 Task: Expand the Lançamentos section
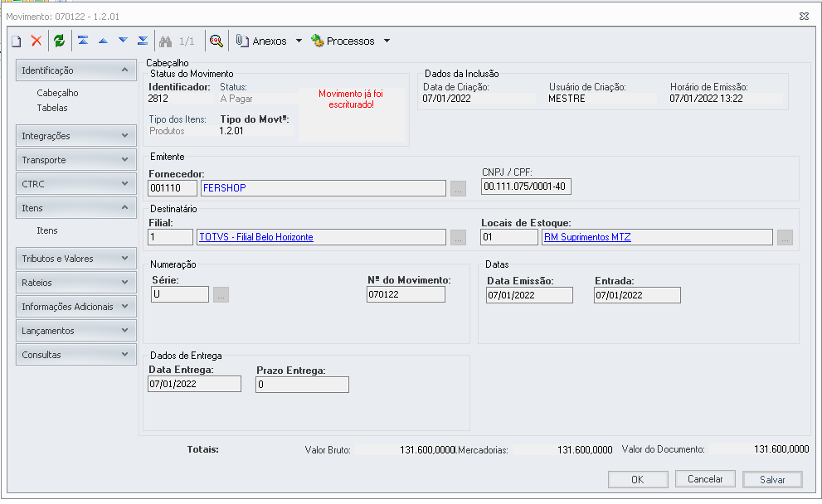[x=76, y=331]
